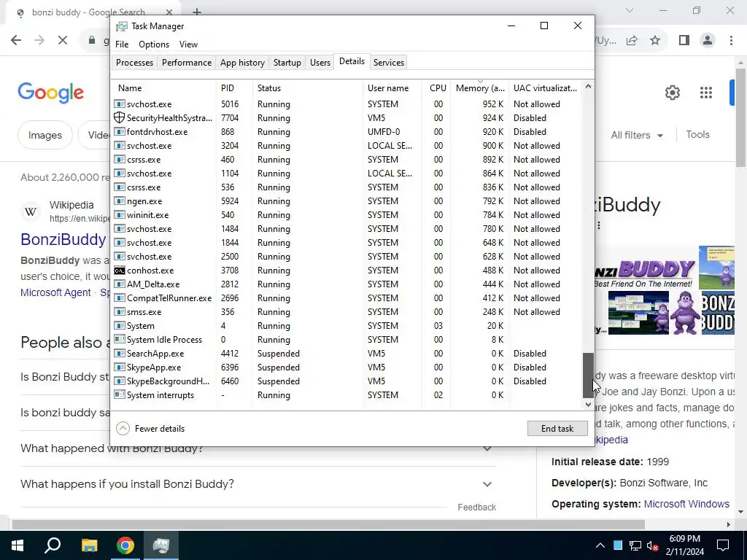
Task: Open Google apps grid
Action: (706, 93)
